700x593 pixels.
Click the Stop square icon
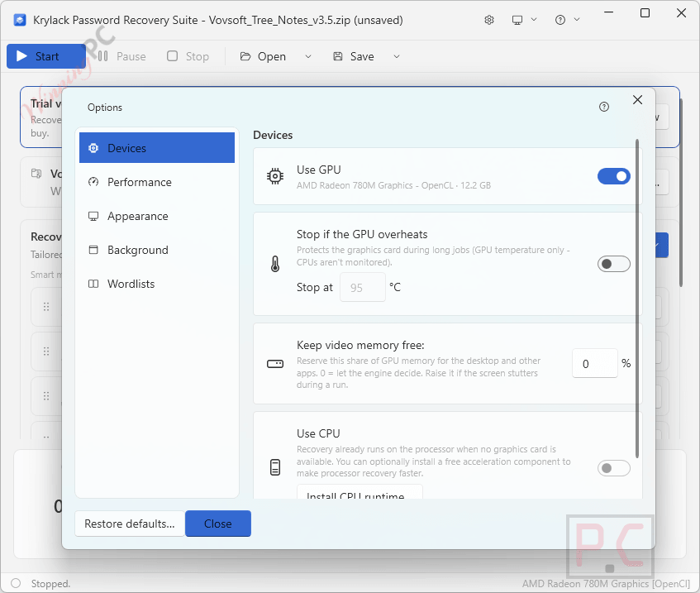173,56
